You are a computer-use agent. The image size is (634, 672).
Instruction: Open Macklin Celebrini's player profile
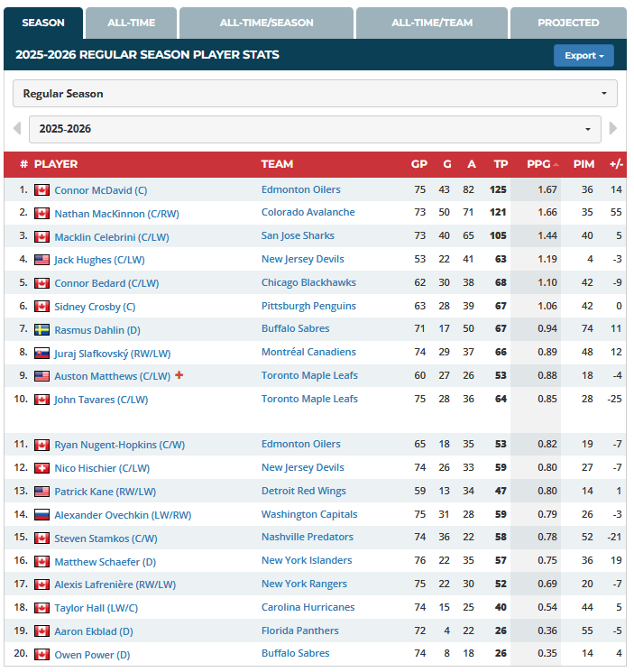tap(112, 237)
